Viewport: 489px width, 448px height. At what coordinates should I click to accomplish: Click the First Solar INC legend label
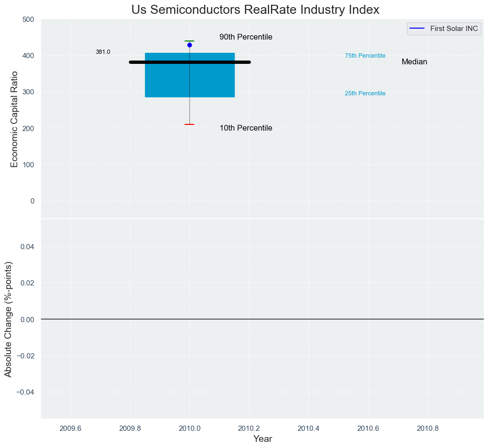[x=454, y=29]
